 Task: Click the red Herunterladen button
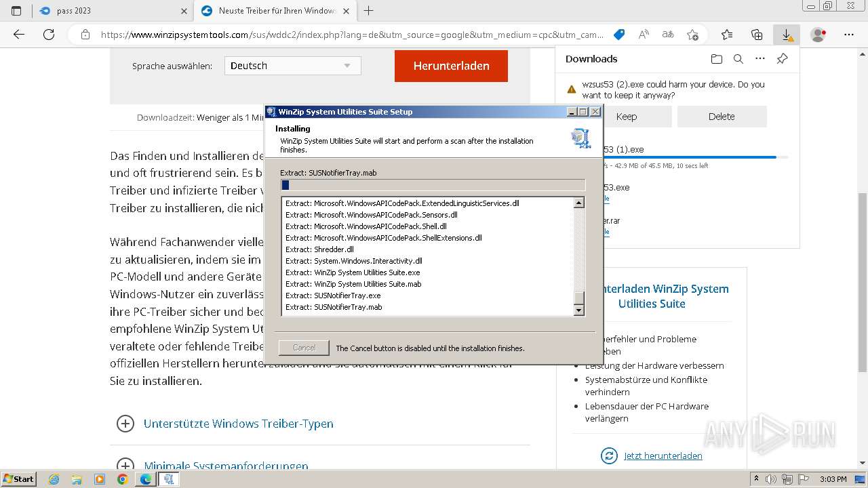451,66
